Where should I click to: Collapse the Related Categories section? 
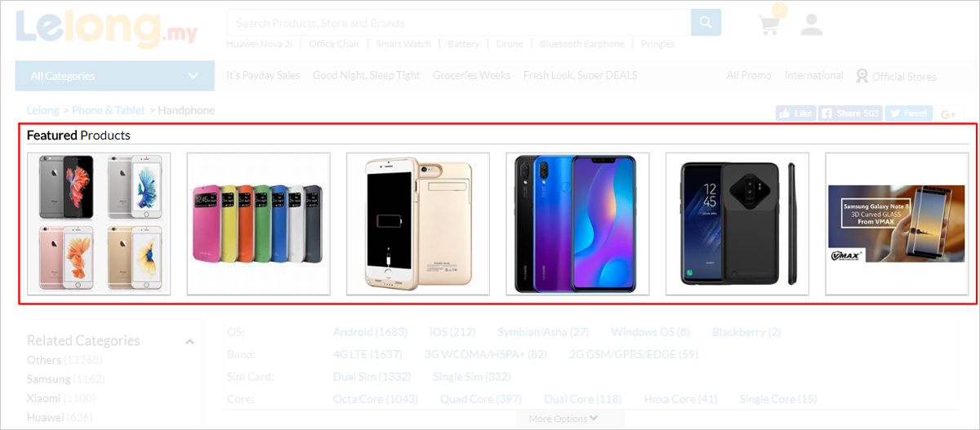point(190,341)
